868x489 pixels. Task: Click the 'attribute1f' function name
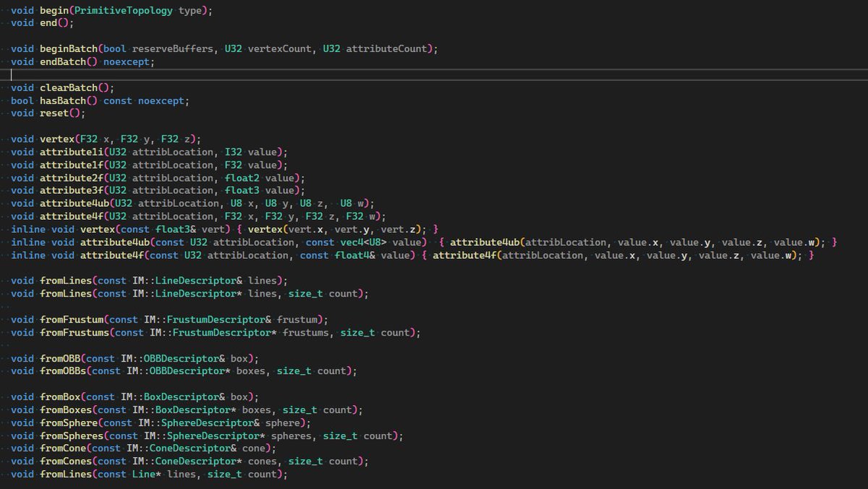[x=72, y=165]
